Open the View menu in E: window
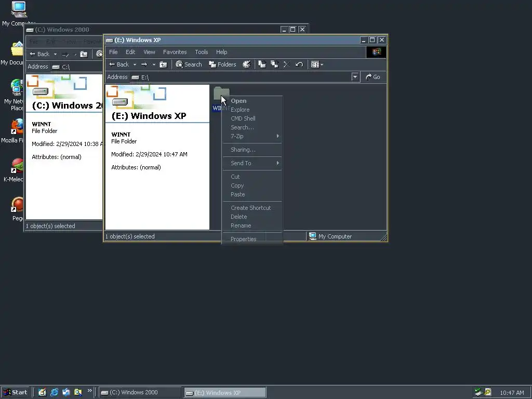 pyautogui.click(x=149, y=52)
